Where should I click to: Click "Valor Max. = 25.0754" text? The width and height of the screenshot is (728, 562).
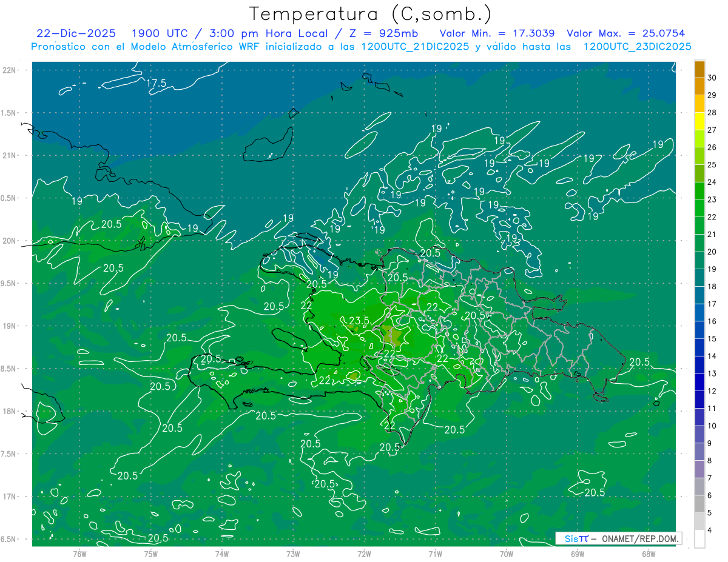tap(626, 33)
